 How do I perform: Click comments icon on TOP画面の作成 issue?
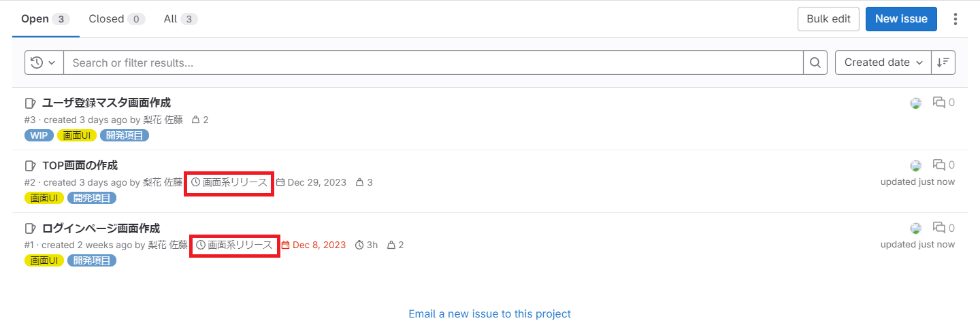click(943, 165)
